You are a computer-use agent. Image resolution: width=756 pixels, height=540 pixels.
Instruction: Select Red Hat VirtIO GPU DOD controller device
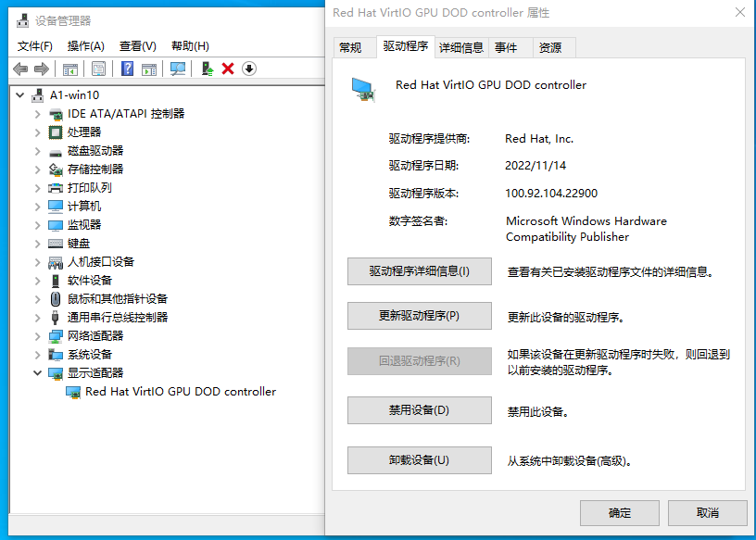pos(180,392)
